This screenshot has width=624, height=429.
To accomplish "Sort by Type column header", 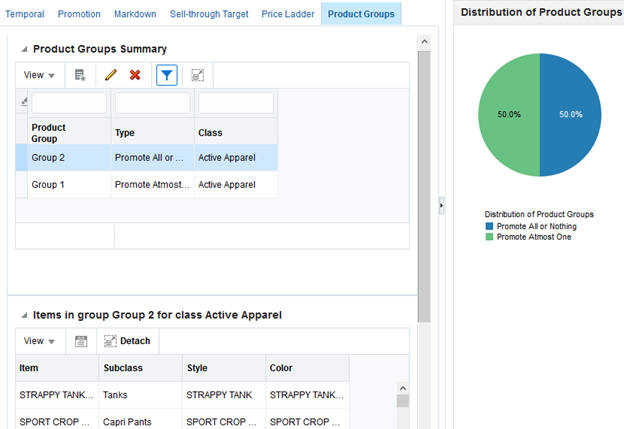I will click(152, 133).
